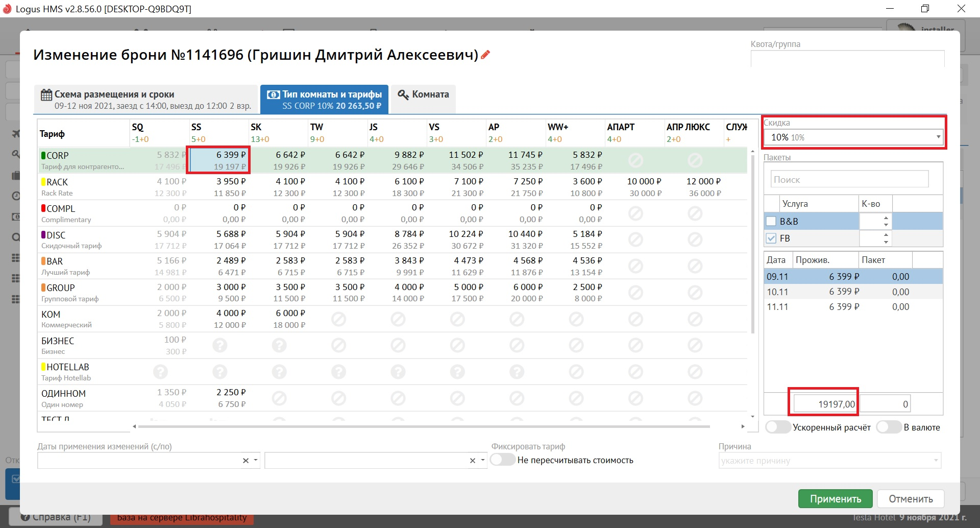Viewport: 980px width, 528px height.
Task: Click the red pencil edit icon beside guest name
Action: [485, 55]
